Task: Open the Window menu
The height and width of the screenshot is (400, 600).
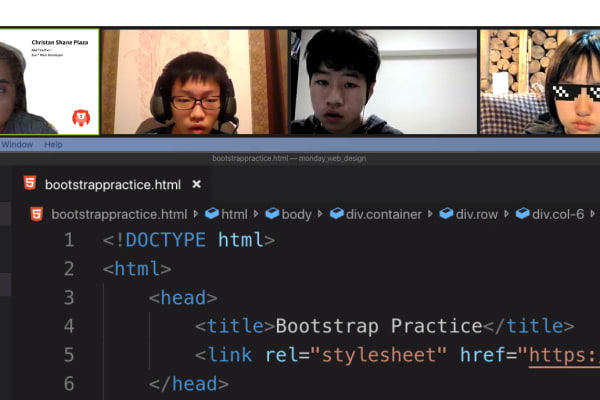Action: [17, 144]
